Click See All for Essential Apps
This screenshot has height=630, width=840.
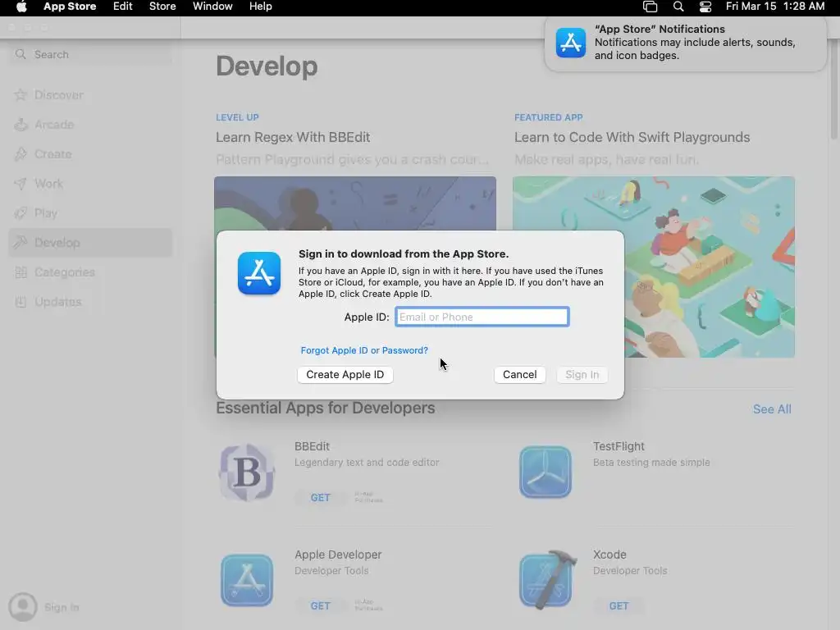click(772, 409)
